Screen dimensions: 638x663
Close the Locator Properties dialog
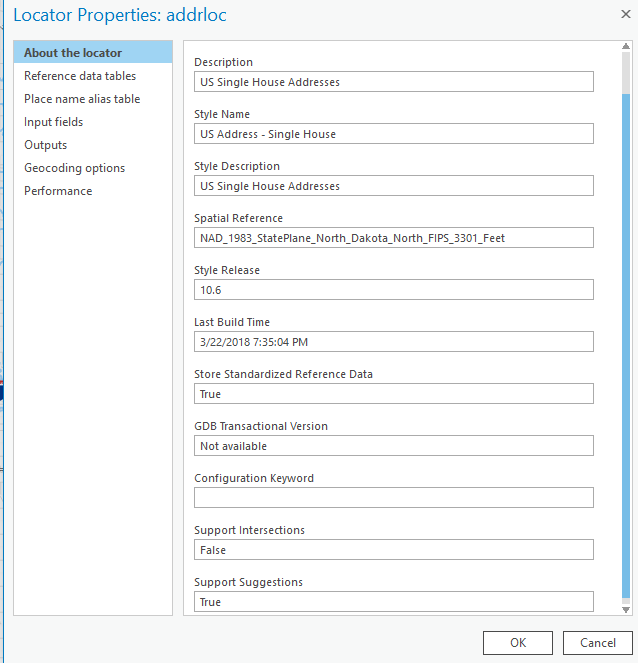615,15
